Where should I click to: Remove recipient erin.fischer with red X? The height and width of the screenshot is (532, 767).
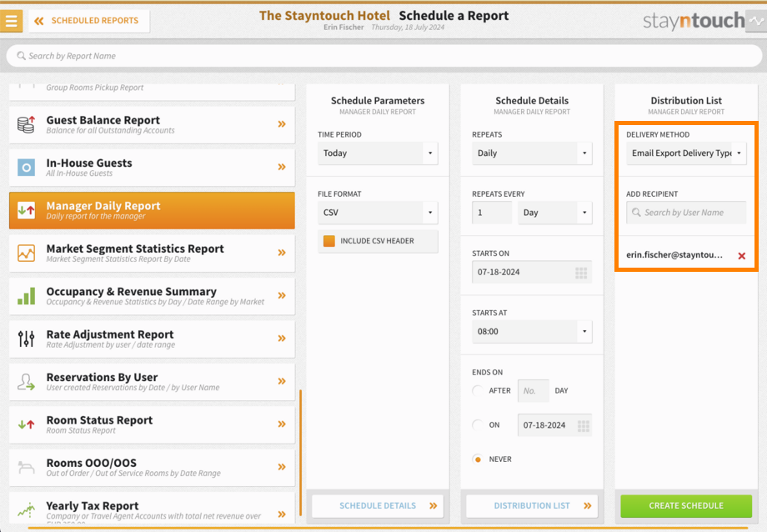click(741, 255)
